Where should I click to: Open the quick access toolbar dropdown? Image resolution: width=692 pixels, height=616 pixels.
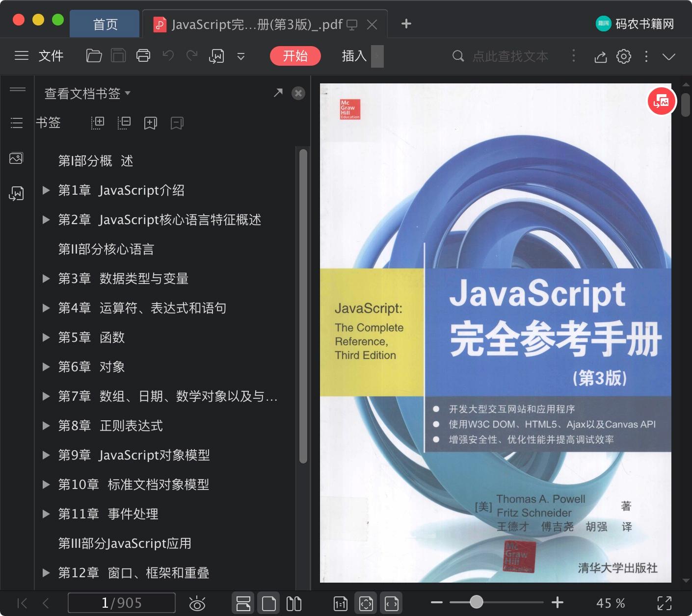click(241, 56)
